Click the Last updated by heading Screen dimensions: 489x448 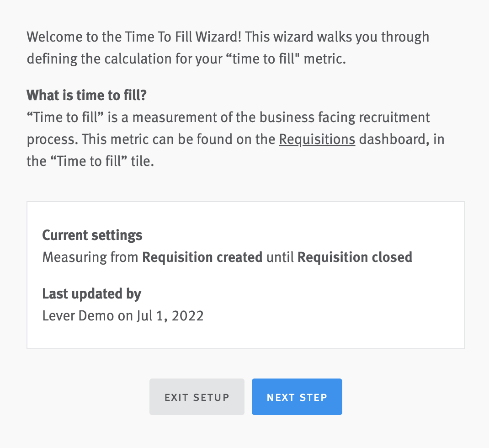(91, 293)
